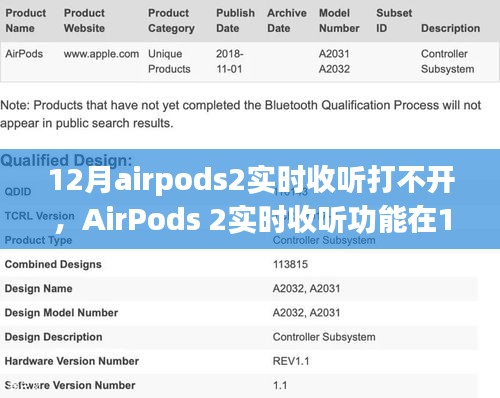Select the Combined Designs value 113815
Screen dimensions: 500x398
pos(290,264)
